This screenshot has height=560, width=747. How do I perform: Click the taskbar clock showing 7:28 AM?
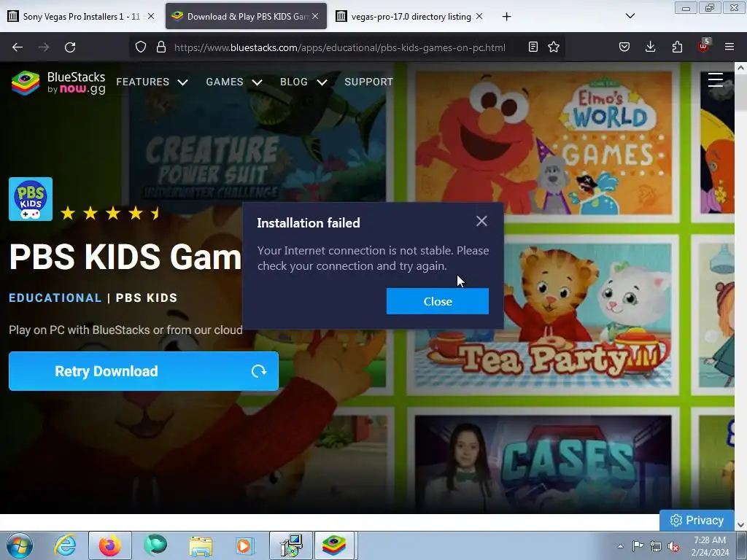(710, 546)
